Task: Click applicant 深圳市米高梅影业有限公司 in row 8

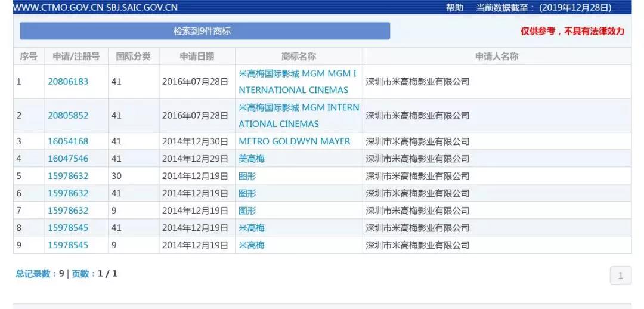Action: (x=417, y=228)
